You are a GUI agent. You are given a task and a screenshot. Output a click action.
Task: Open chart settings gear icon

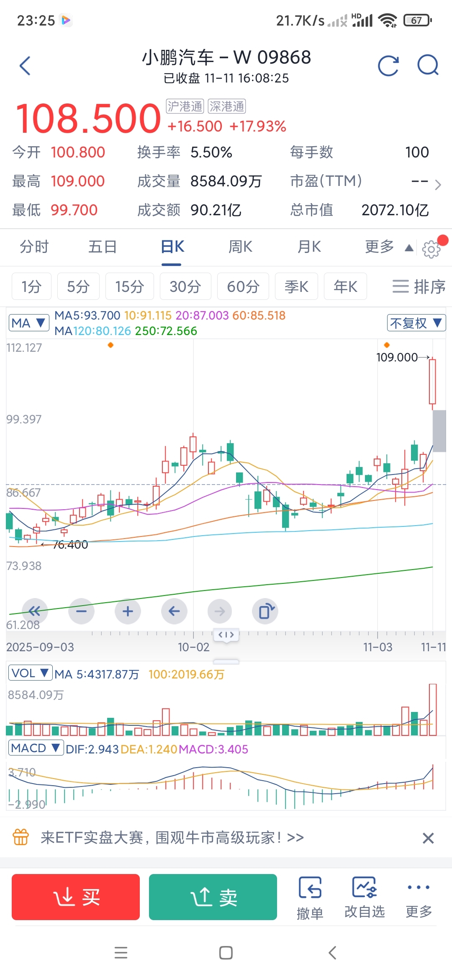click(431, 249)
